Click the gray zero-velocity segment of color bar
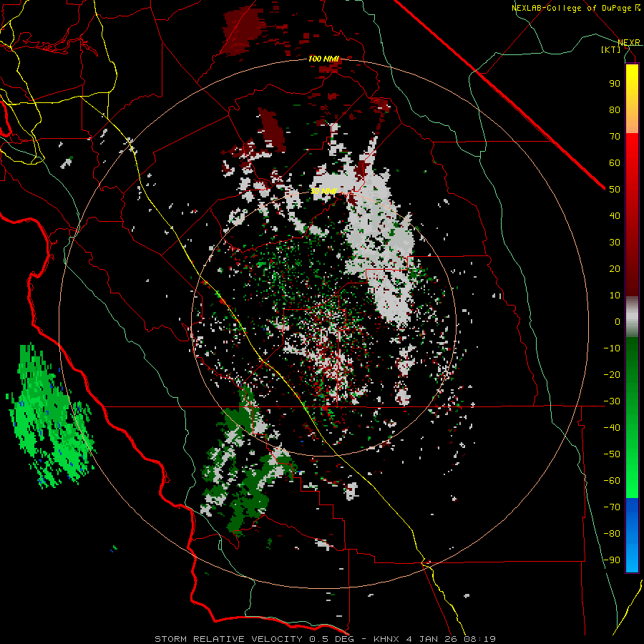 coord(632,317)
